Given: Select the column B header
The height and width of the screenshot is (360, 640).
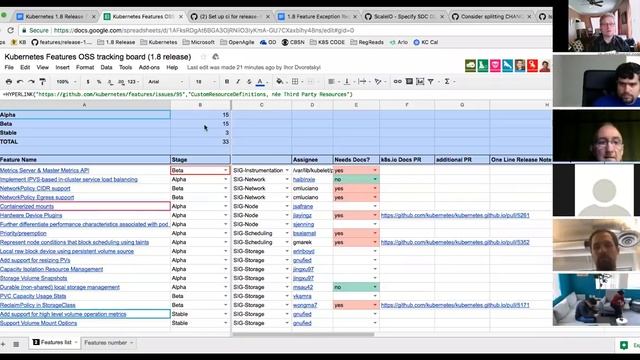Looking at the screenshot, I should coord(200,105).
